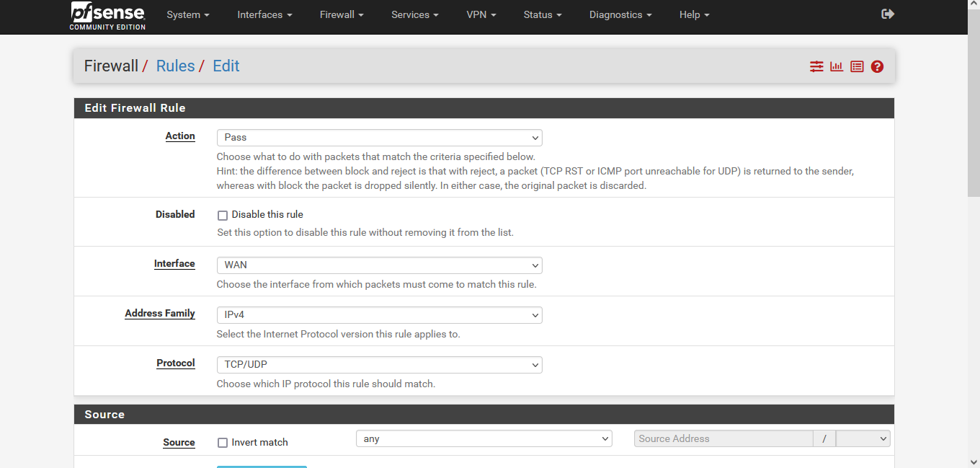Open the System menu

click(188, 14)
